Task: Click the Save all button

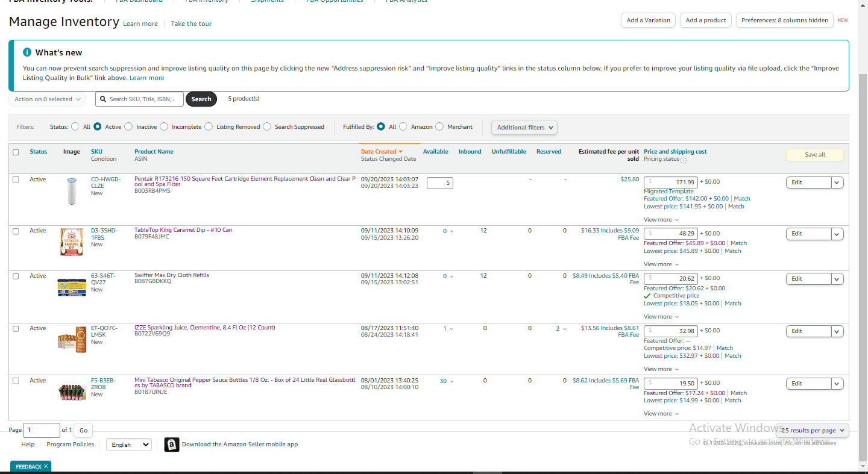Action: [x=815, y=155]
